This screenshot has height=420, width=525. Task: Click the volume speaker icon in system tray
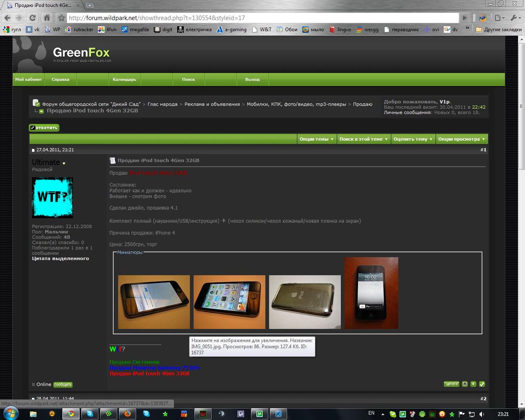coord(482,414)
